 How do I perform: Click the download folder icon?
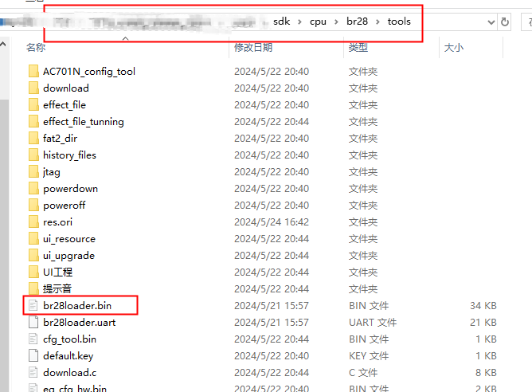pos(33,88)
